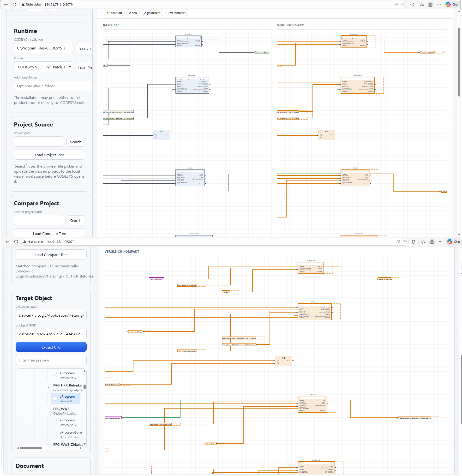Collapse the PRG_HKR_Betonkern tree node
Viewport: 462px width, 476px height.
48,387
